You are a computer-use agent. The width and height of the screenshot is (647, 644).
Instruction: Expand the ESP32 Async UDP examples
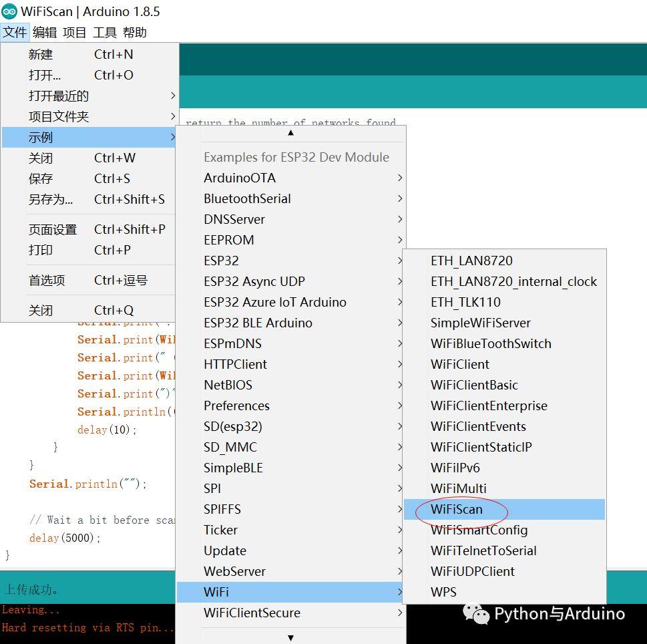[x=290, y=281]
